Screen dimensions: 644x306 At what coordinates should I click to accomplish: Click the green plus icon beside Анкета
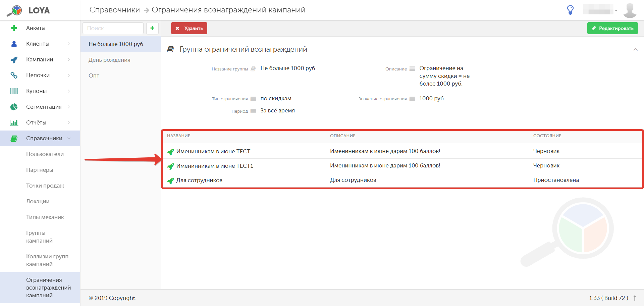pos(14,28)
